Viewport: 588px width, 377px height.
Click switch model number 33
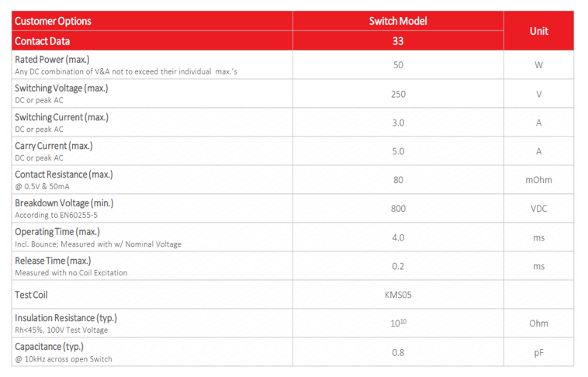(398, 41)
